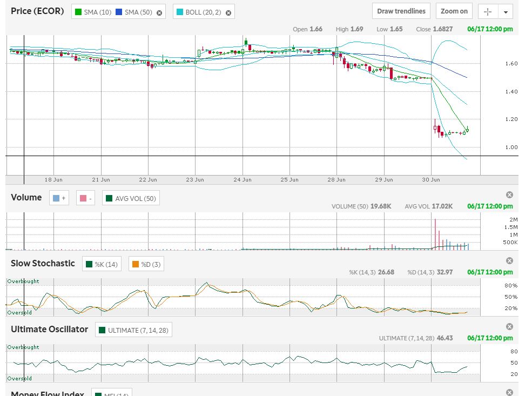532x396 pixels.
Task: Close the Ultimate Oscillator panel
Action: (x=509, y=326)
